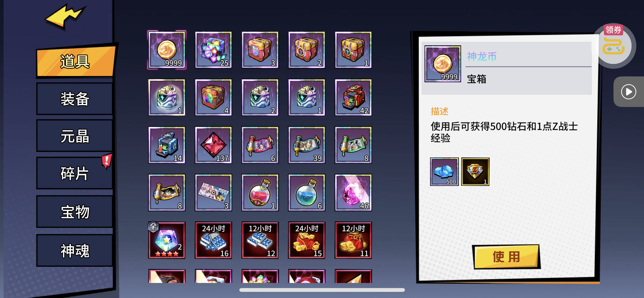Viewport: 644px width, 298px height.
Task: Tap the Z warrior badge reward thumbnail
Action: click(475, 172)
